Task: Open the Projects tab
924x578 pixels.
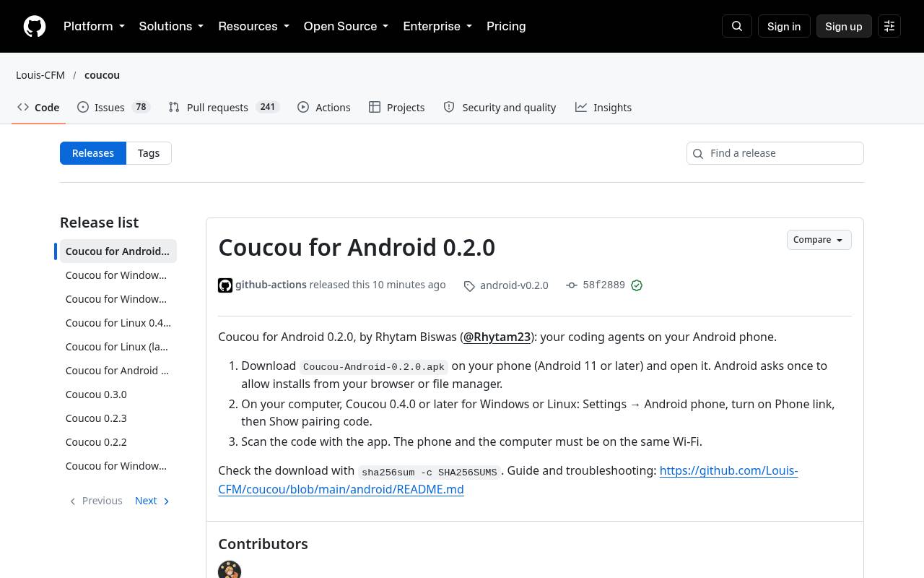Action: click(396, 107)
